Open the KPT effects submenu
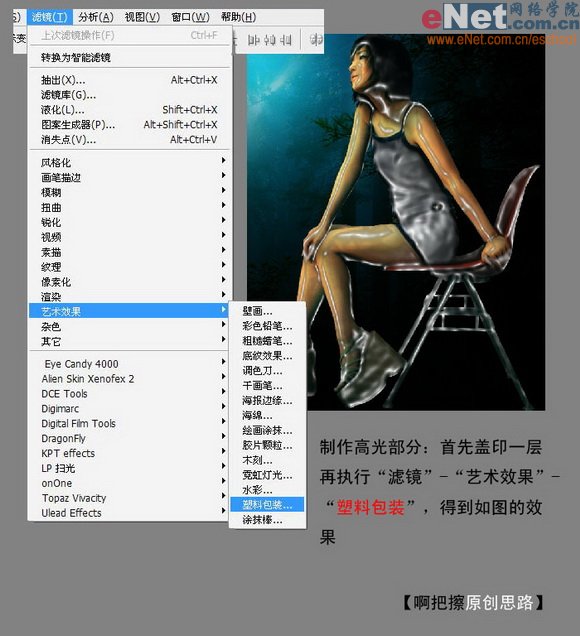 tap(130, 453)
